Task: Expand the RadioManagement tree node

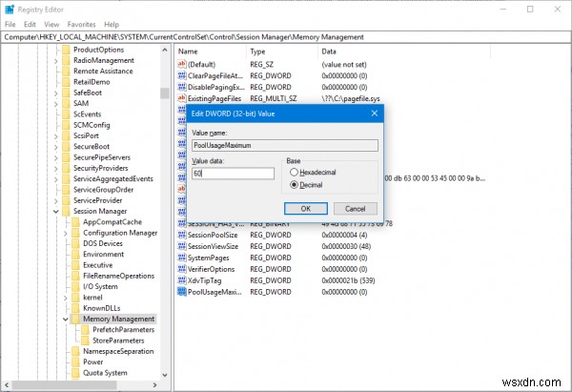Action: point(56,61)
